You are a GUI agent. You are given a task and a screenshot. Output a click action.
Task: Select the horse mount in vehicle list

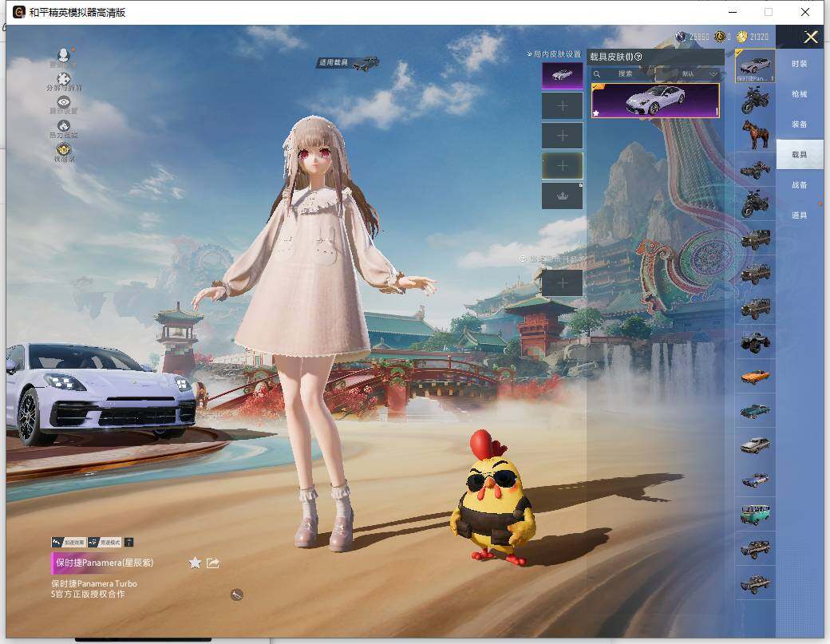pyautogui.click(x=754, y=134)
